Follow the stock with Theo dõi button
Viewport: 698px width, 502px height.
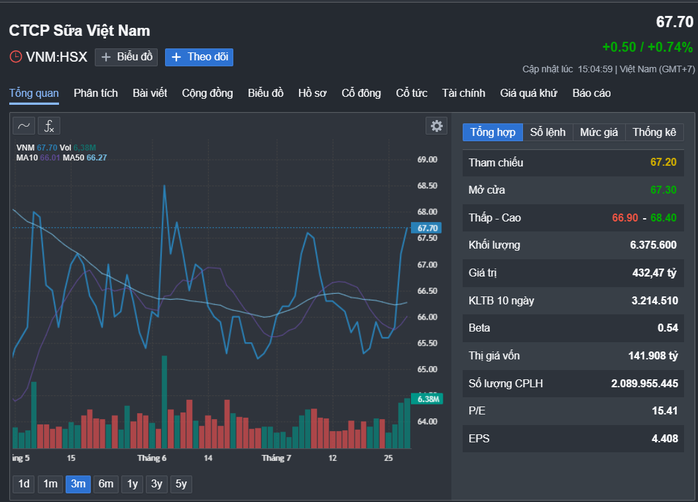click(199, 57)
